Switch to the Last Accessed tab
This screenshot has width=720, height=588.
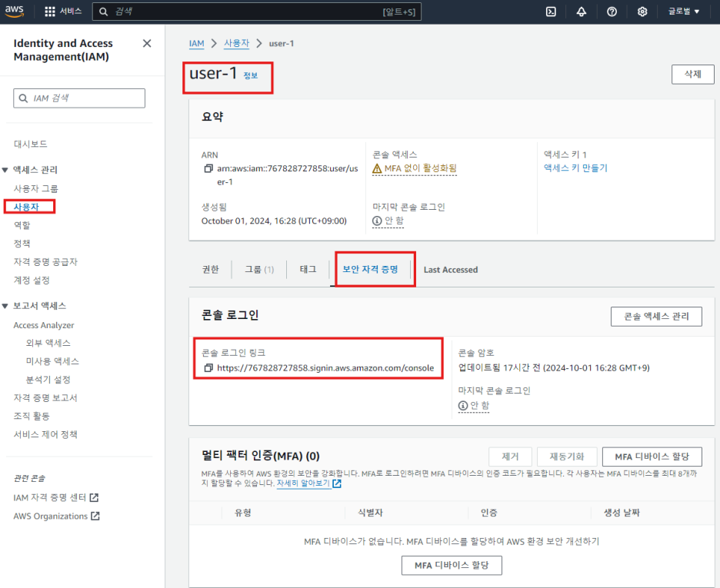(451, 270)
